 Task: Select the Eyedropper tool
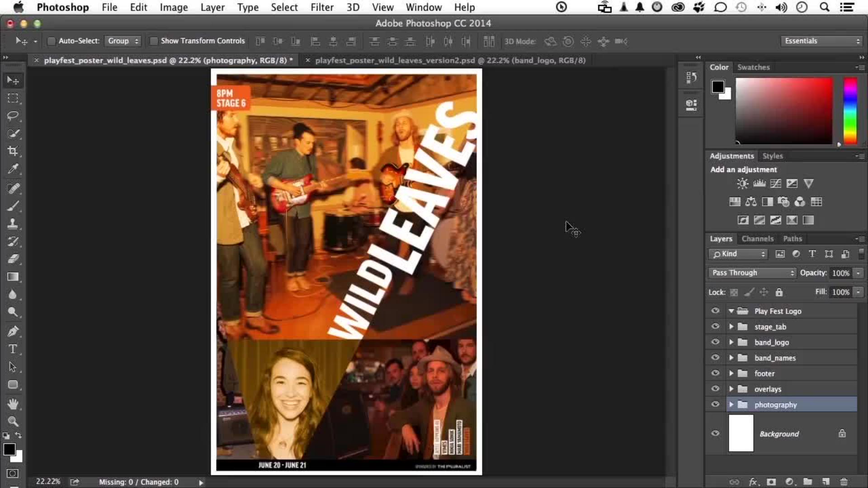(13, 169)
